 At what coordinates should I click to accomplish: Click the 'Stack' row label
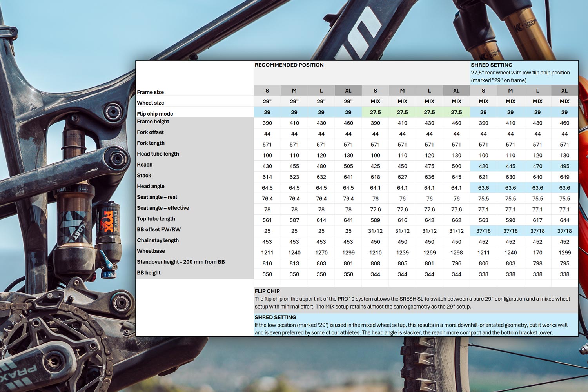[x=144, y=176]
